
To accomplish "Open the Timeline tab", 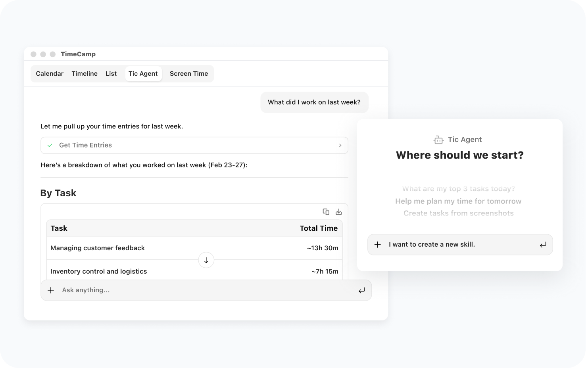I will 85,74.
